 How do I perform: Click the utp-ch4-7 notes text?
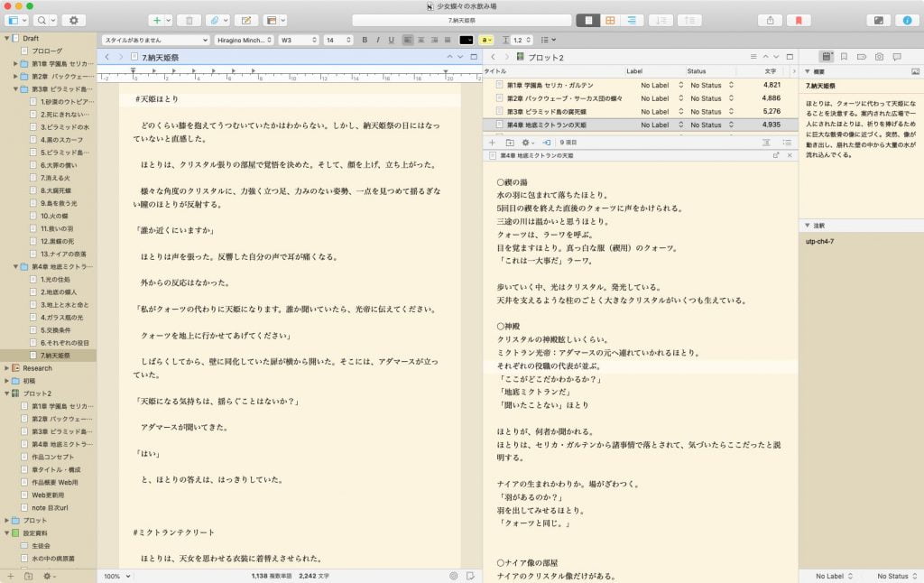pyautogui.click(x=819, y=242)
